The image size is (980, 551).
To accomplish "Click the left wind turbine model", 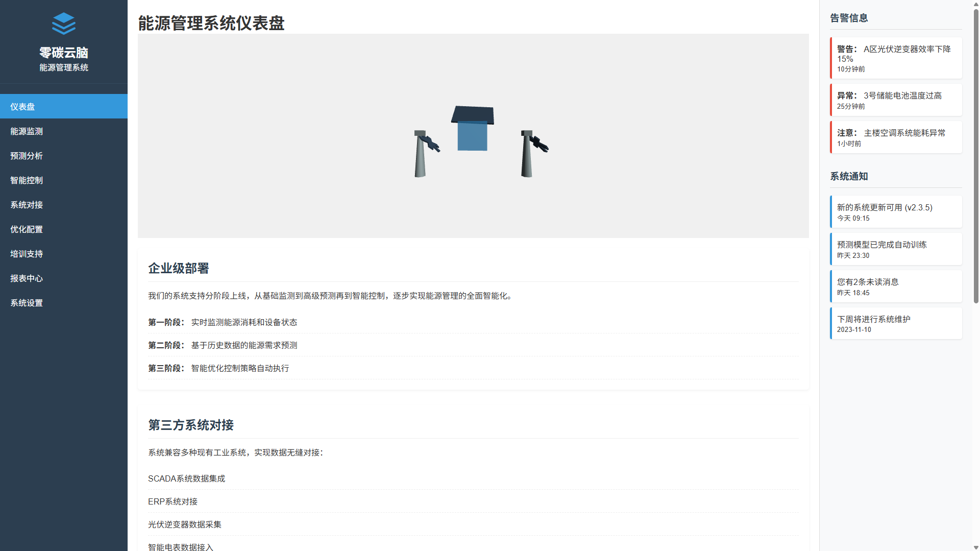I will pyautogui.click(x=421, y=154).
